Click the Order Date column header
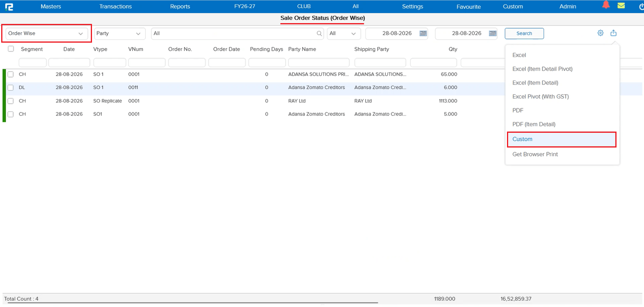The image size is (644, 307). coord(227,49)
